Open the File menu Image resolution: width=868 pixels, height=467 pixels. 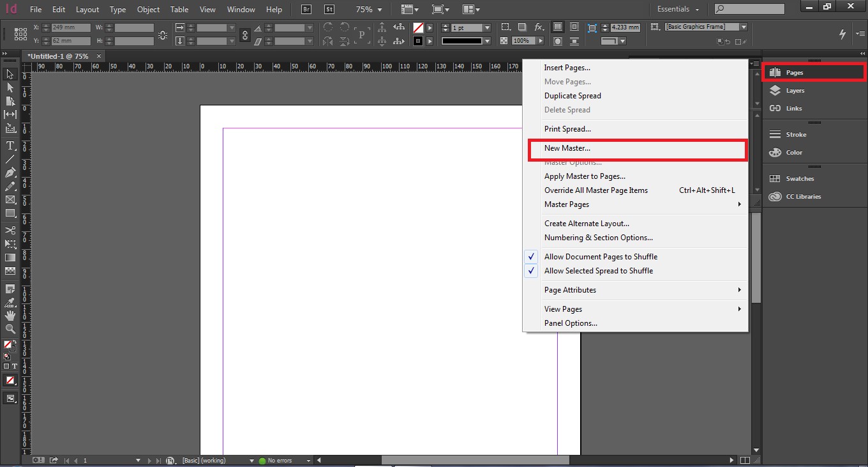coord(36,10)
